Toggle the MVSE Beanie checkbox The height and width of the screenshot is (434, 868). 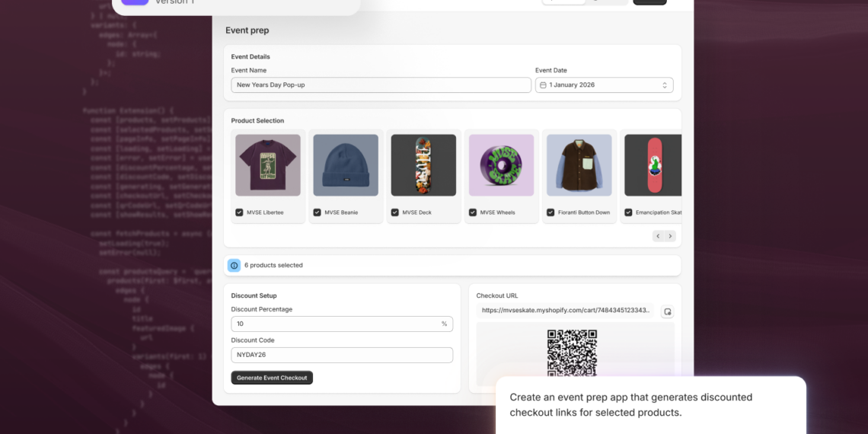(317, 212)
